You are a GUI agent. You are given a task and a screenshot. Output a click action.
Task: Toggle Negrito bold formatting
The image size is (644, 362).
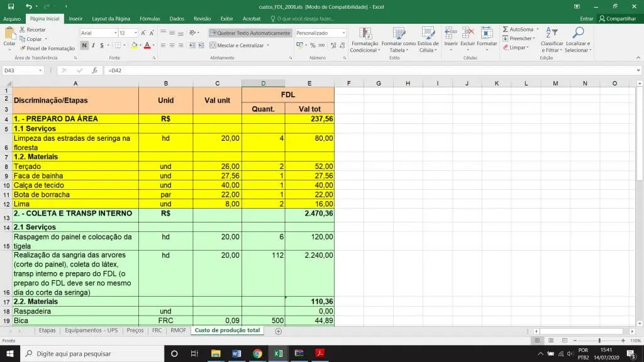pyautogui.click(x=84, y=45)
